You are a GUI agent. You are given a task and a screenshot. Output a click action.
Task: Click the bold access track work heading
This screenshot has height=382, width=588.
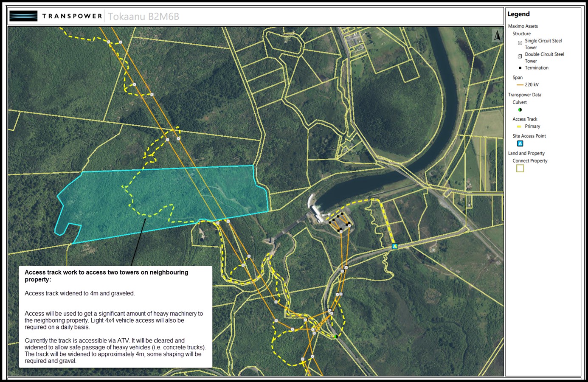click(106, 276)
